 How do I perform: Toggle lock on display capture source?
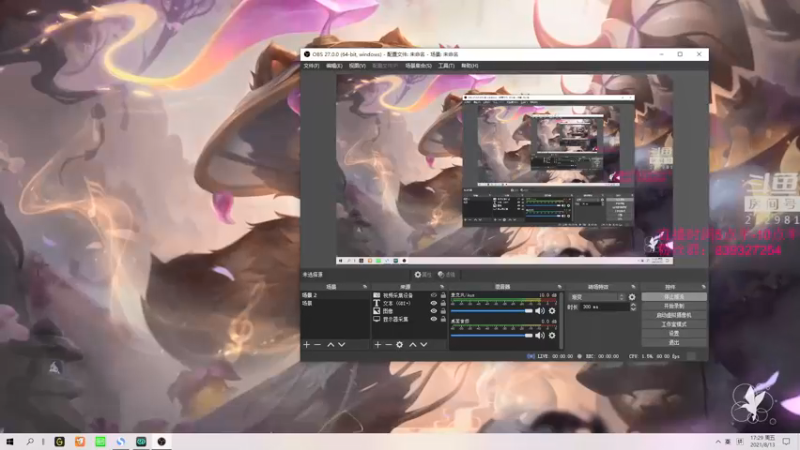[x=443, y=319]
